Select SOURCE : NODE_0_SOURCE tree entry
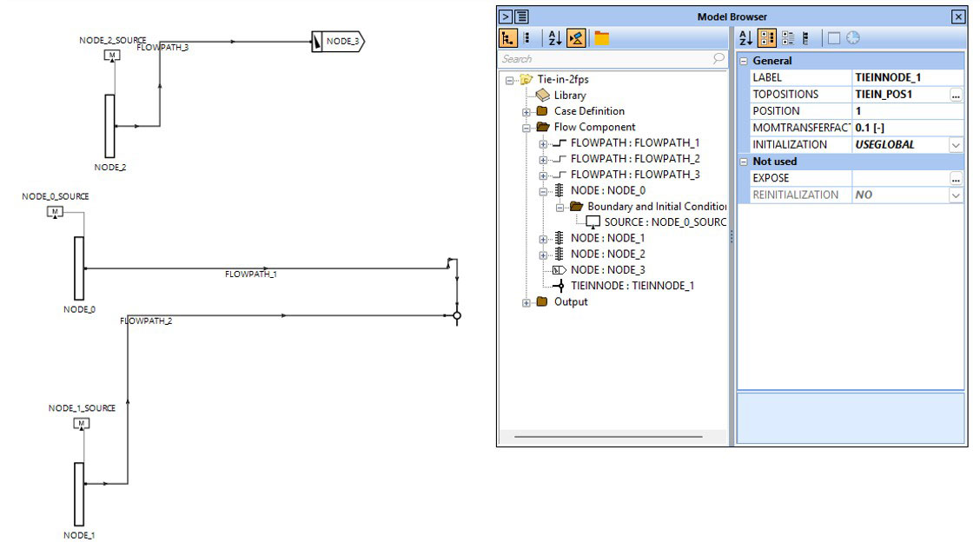The height and width of the screenshot is (549, 980). click(665, 222)
